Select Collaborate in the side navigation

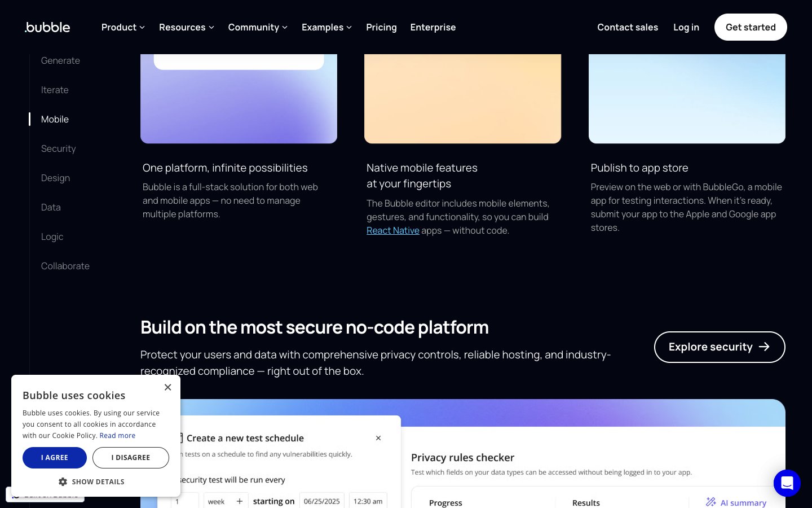[65, 266]
